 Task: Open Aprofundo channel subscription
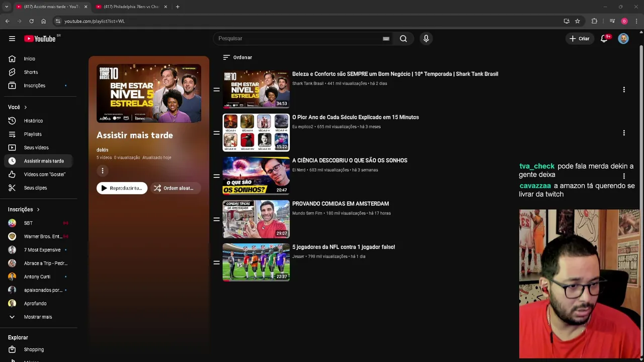click(39, 304)
